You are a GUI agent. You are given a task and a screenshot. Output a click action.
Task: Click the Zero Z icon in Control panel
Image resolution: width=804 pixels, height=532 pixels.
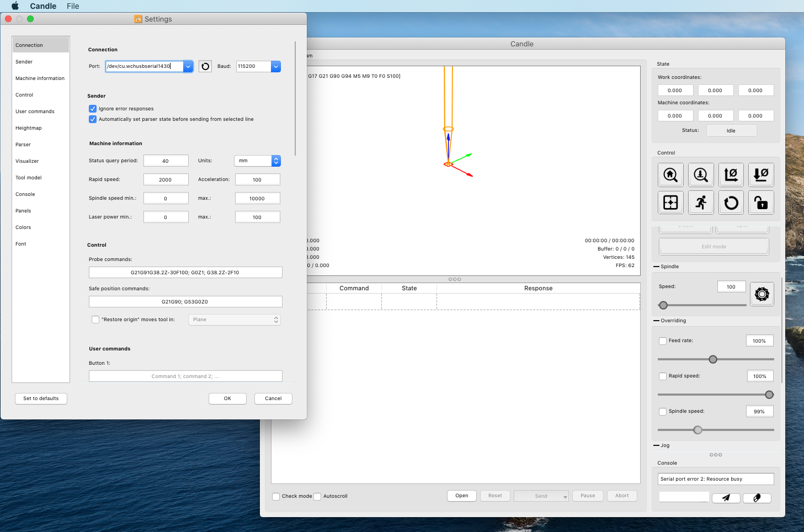click(761, 175)
